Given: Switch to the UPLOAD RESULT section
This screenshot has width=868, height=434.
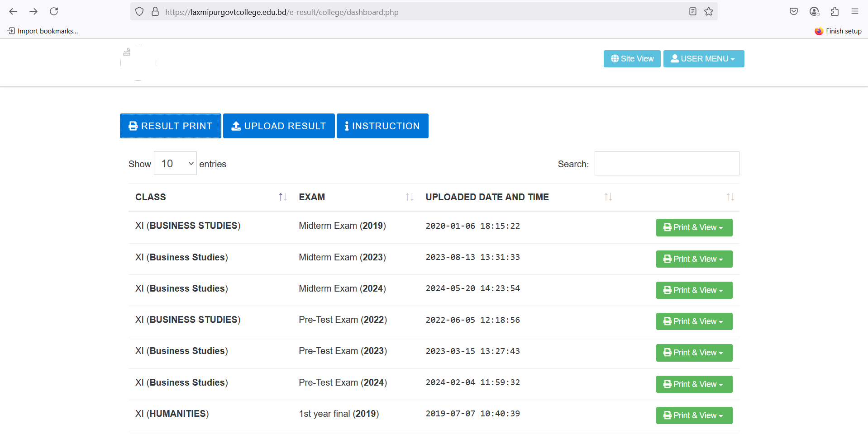Looking at the screenshot, I should coord(279,126).
